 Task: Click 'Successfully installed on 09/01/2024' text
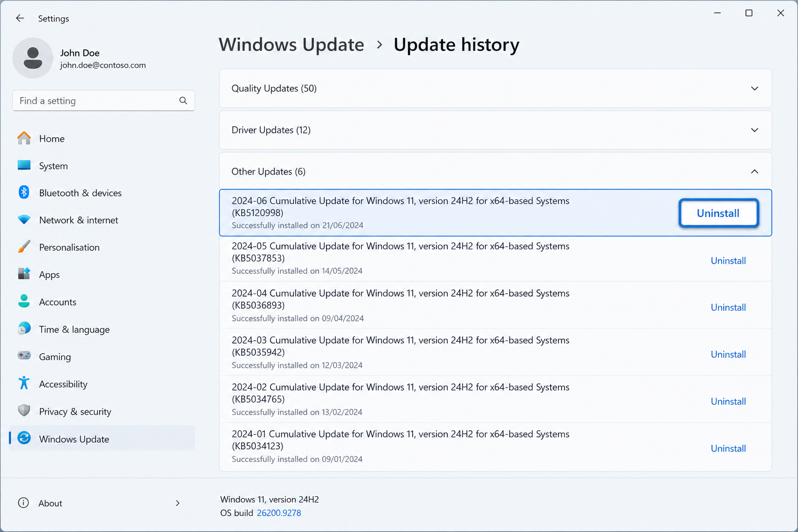coord(297,459)
